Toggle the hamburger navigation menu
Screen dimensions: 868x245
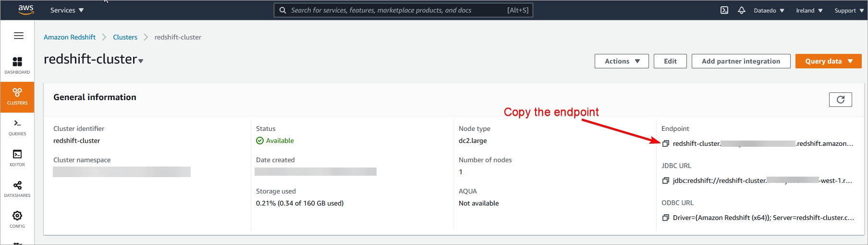(x=19, y=36)
